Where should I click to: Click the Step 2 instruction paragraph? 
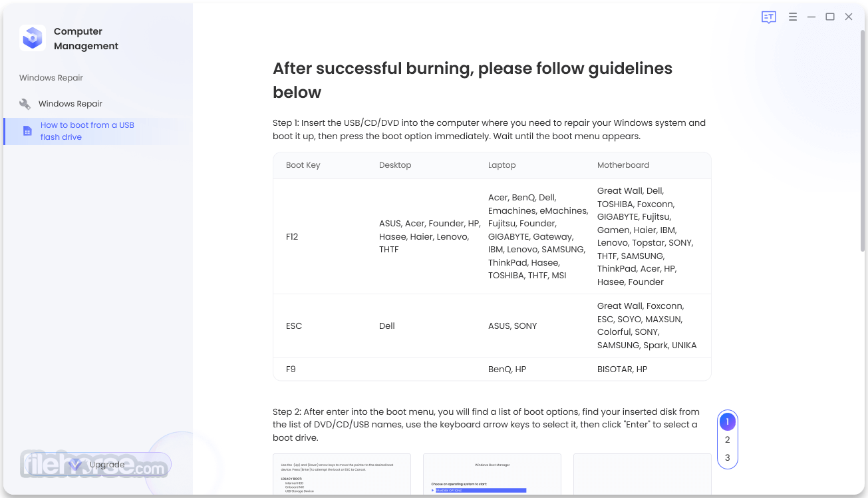486,425
